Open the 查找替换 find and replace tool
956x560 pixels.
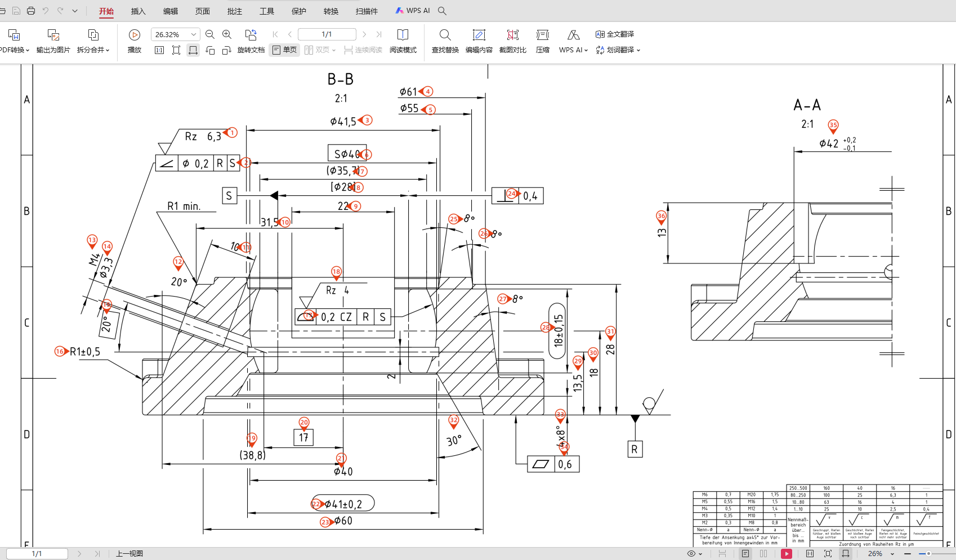click(x=445, y=41)
